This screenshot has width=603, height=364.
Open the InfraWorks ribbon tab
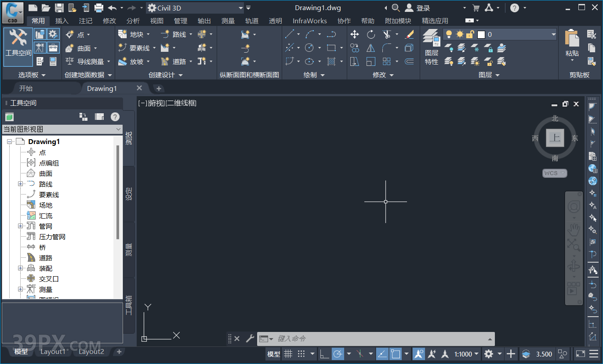tap(310, 21)
